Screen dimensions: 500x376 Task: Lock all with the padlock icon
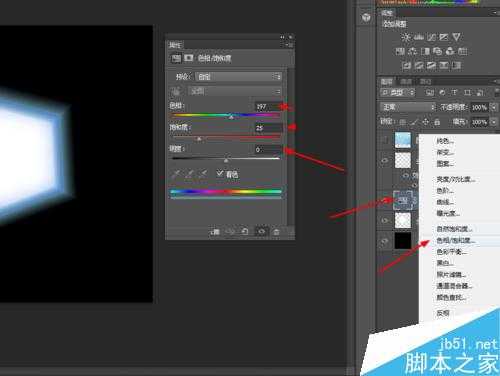437,122
